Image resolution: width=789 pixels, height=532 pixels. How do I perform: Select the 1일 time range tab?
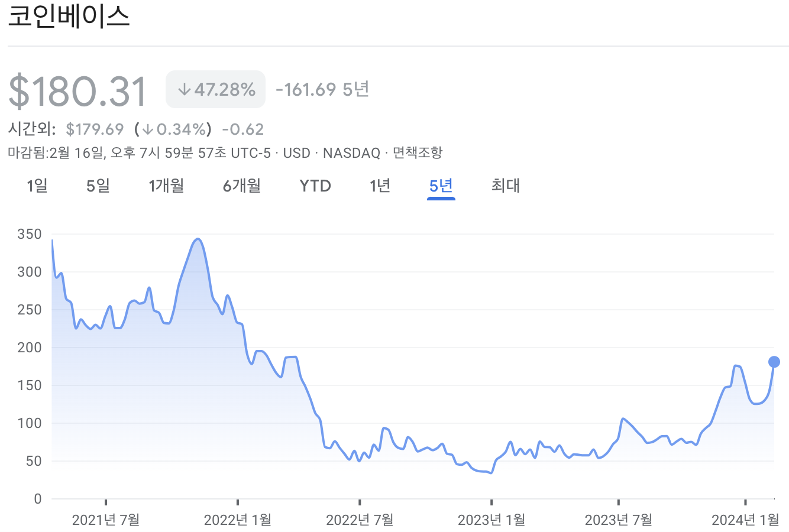click(x=37, y=186)
